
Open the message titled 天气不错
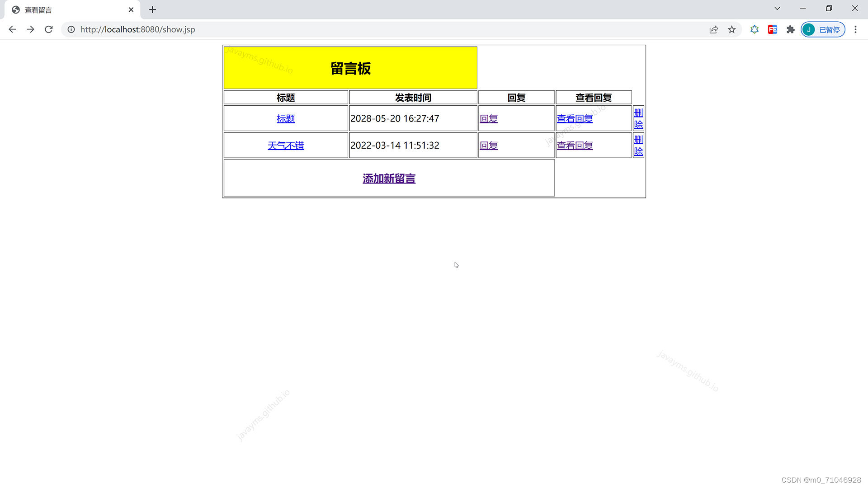286,145
